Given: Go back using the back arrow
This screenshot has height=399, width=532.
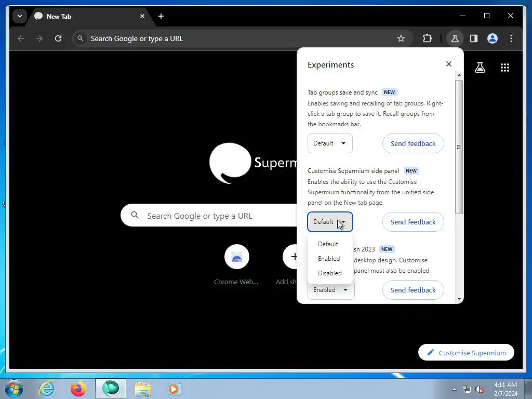Looking at the screenshot, I should [21, 38].
